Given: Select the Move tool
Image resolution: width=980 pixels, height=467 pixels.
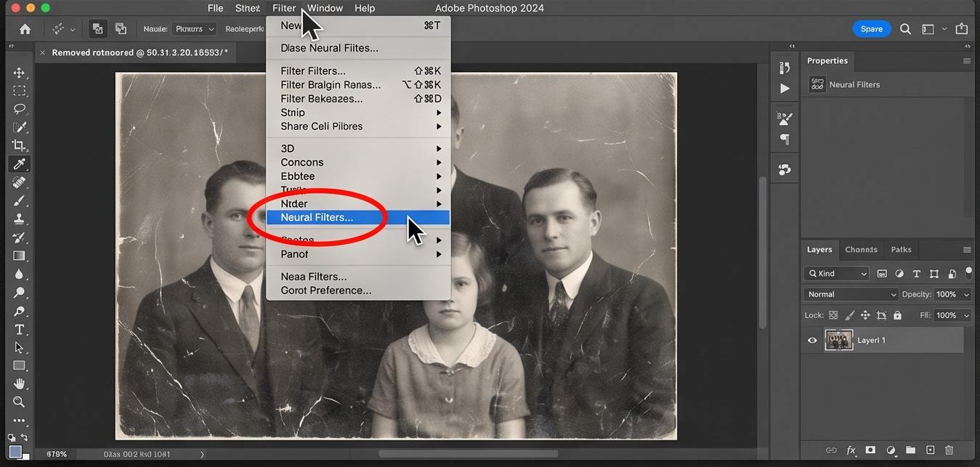Looking at the screenshot, I should click(19, 73).
